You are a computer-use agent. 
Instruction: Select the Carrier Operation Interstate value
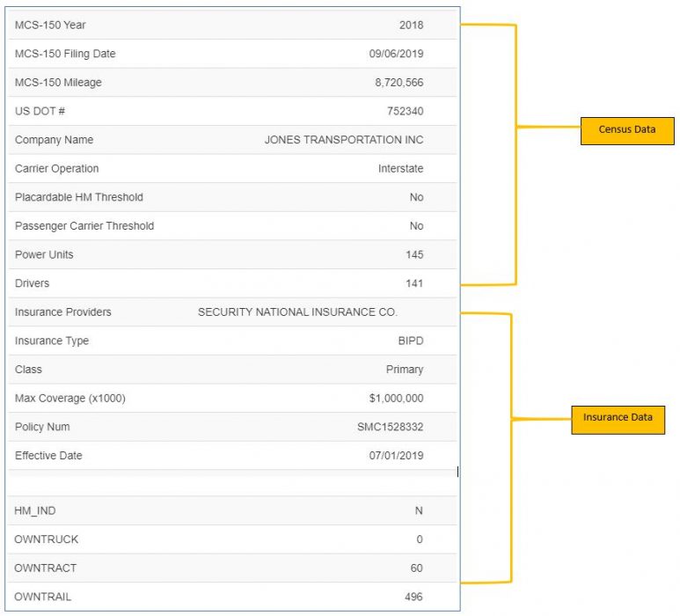click(400, 168)
